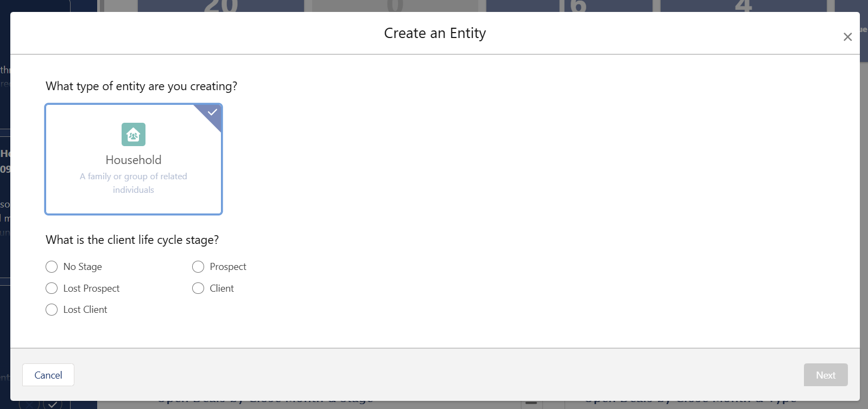The width and height of the screenshot is (868, 409).
Task: Set the life cycle stage to Client
Action: click(198, 288)
